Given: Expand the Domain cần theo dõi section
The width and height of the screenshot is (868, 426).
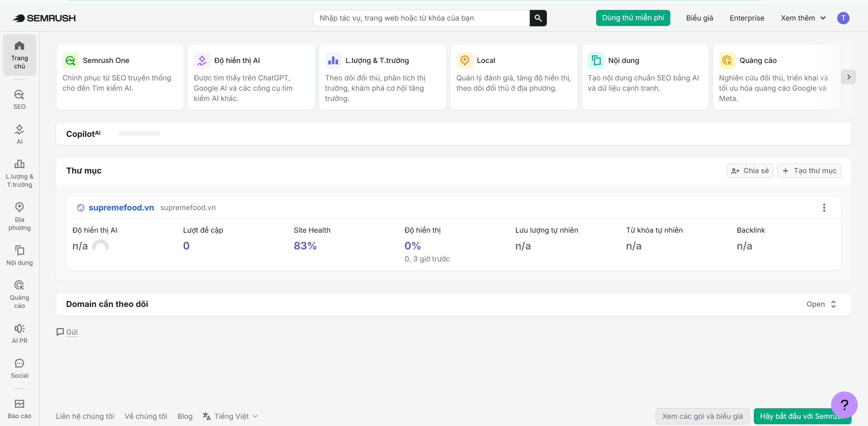Looking at the screenshot, I should point(821,304).
